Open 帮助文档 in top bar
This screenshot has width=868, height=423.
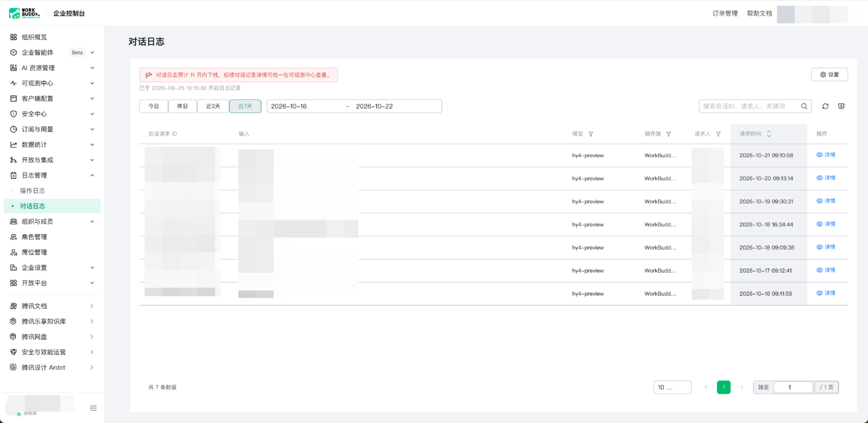759,13
